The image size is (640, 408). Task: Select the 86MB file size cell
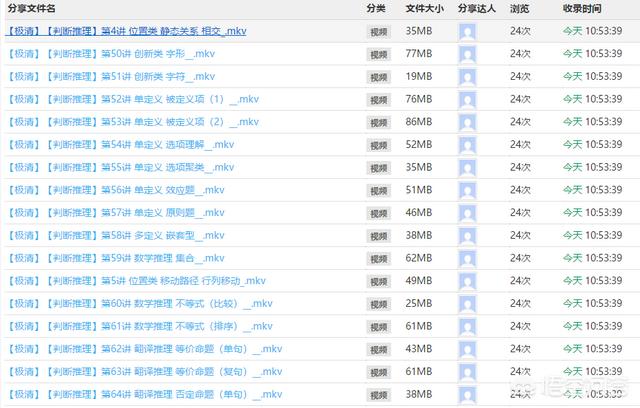click(x=419, y=122)
